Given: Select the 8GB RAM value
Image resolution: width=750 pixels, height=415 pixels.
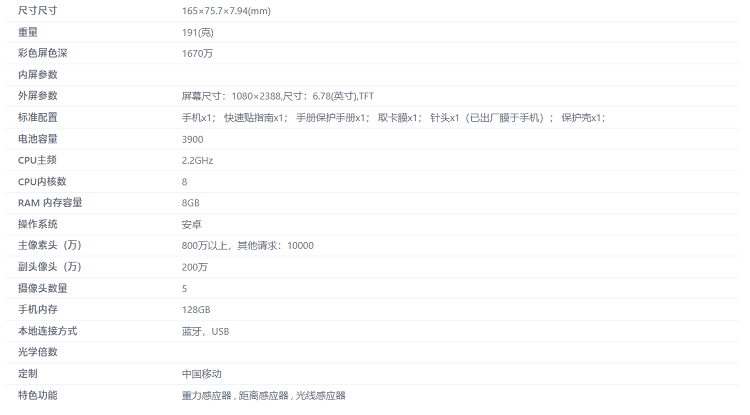Looking at the screenshot, I should (190, 203).
